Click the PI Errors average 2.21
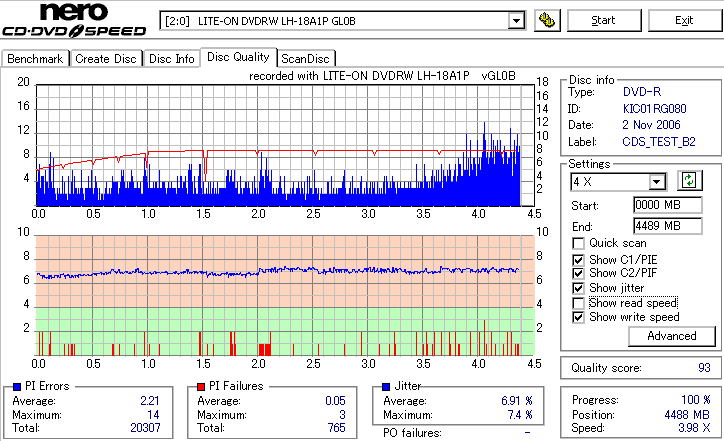The width and height of the screenshot is (724, 441). coord(150,401)
